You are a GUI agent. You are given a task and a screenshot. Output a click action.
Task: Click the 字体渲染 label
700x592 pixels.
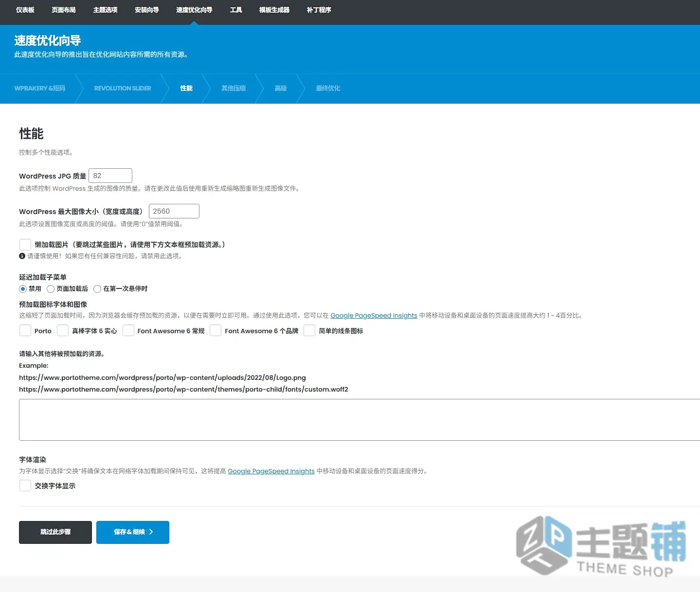(33, 460)
